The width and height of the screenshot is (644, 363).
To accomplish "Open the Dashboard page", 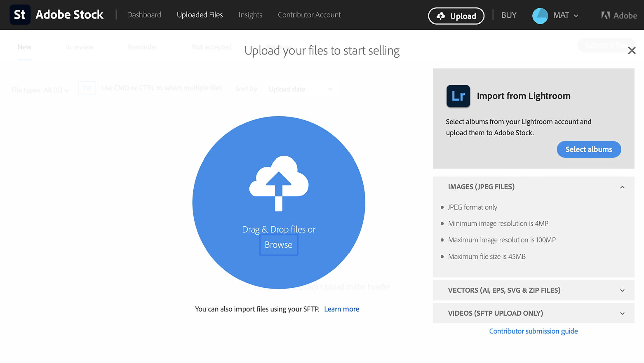I will click(x=144, y=15).
